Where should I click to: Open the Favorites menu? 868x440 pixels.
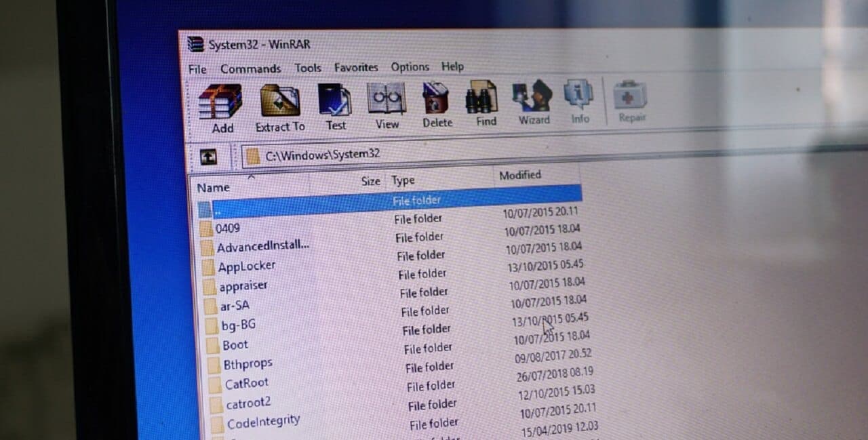tap(356, 67)
